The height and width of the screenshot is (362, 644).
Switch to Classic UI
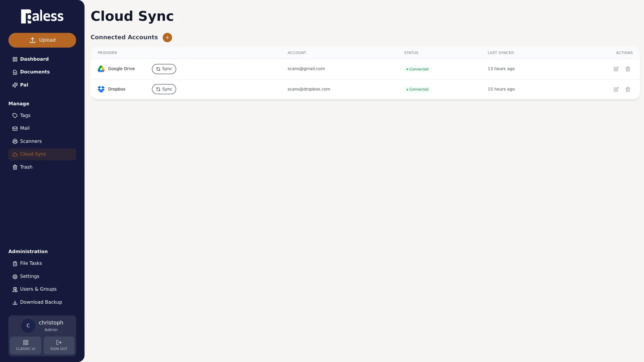(x=25, y=345)
